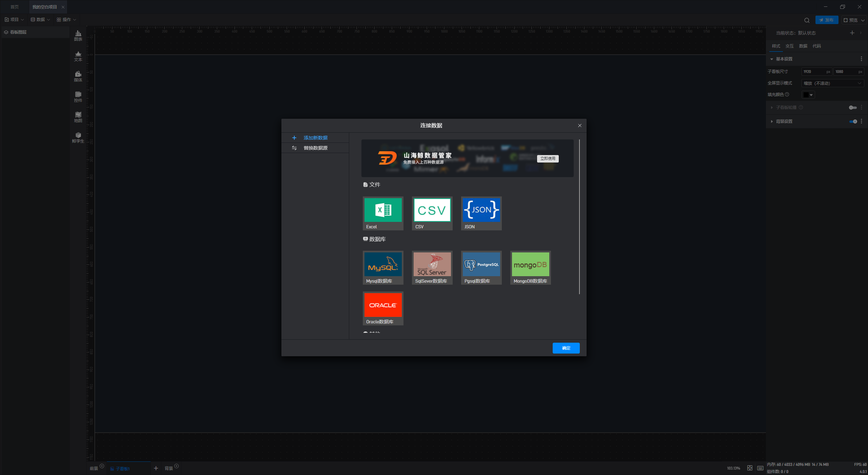Select the Excel file data source

click(383, 213)
